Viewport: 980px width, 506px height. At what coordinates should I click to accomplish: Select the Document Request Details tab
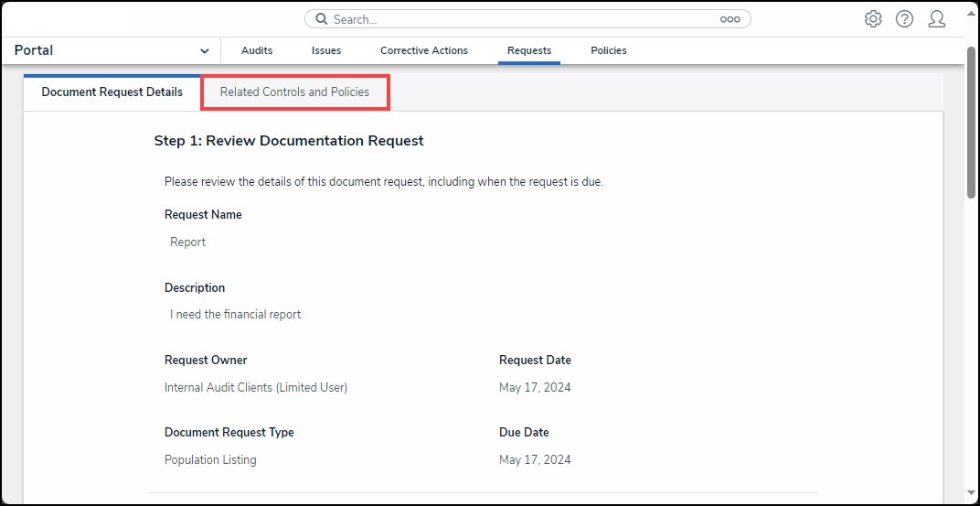(x=112, y=92)
